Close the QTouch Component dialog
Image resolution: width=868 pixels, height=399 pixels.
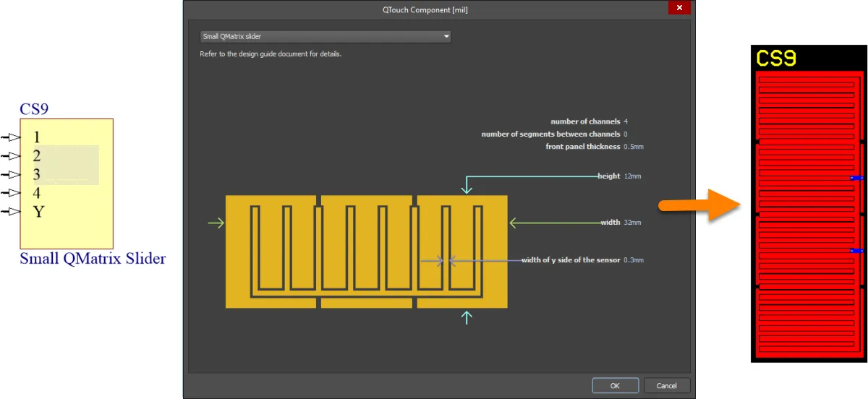point(678,8)
